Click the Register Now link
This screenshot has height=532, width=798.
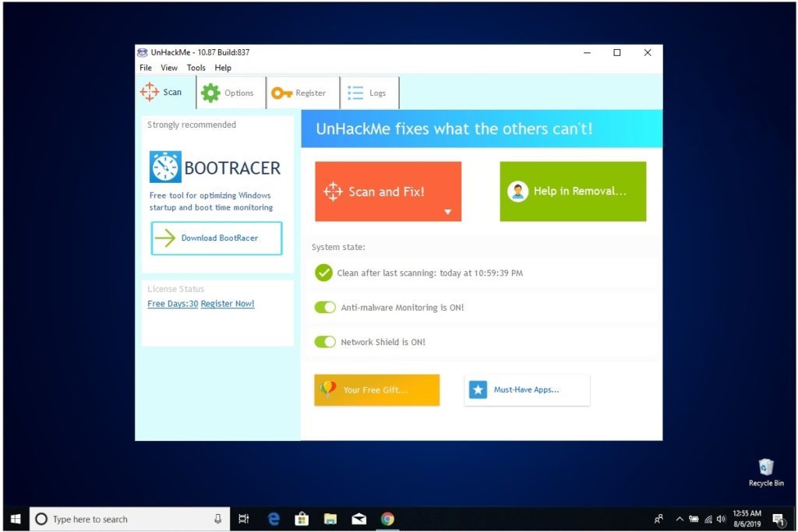coord(227,303)
